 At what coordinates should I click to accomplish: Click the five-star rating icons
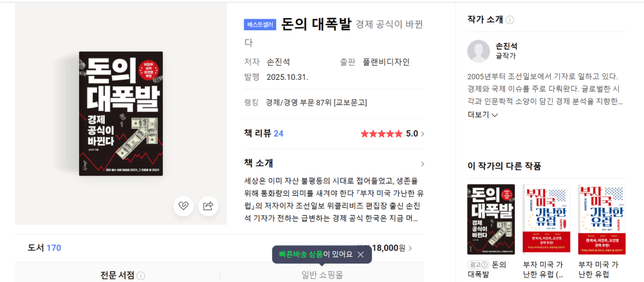pos(381,134)
